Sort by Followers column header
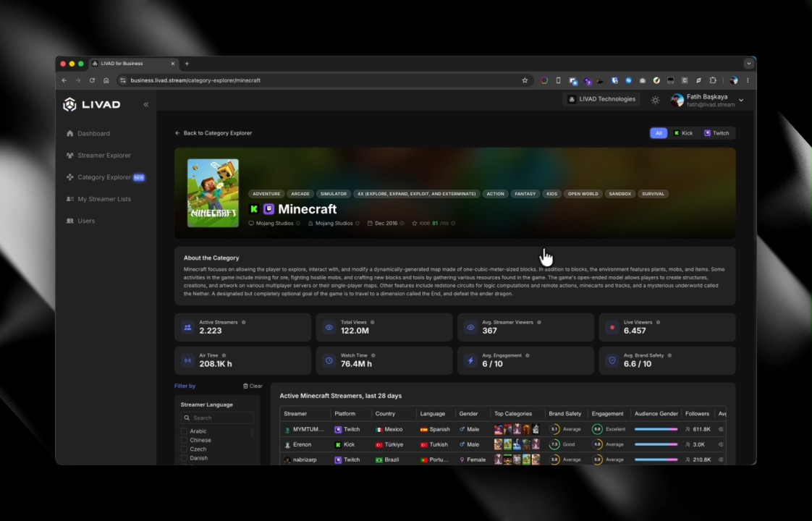Screen dimensions: 812x521 pyautogui.click(x=697, y=414)
